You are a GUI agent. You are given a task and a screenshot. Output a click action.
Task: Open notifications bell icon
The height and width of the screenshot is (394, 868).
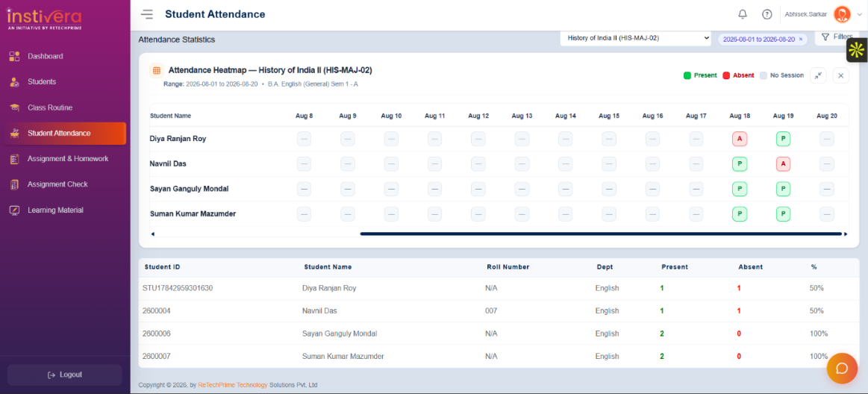[x=743, y=14]
